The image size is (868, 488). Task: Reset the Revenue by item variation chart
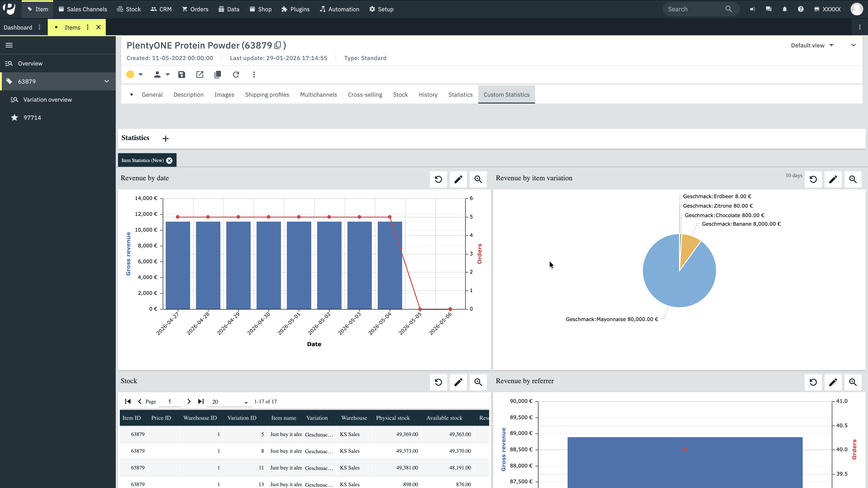pos(813,179)
